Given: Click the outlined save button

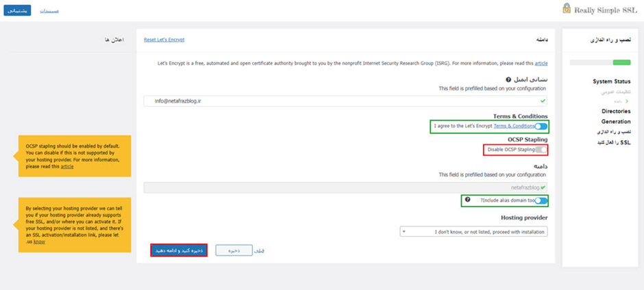Looking at the screenshot, I should 234,250.
